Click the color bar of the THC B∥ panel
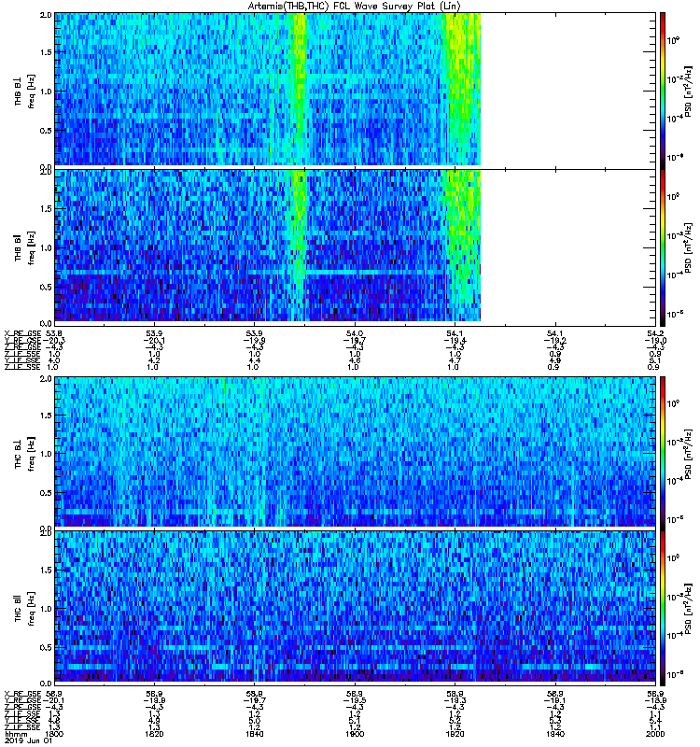700x747 pixels. 662,608
